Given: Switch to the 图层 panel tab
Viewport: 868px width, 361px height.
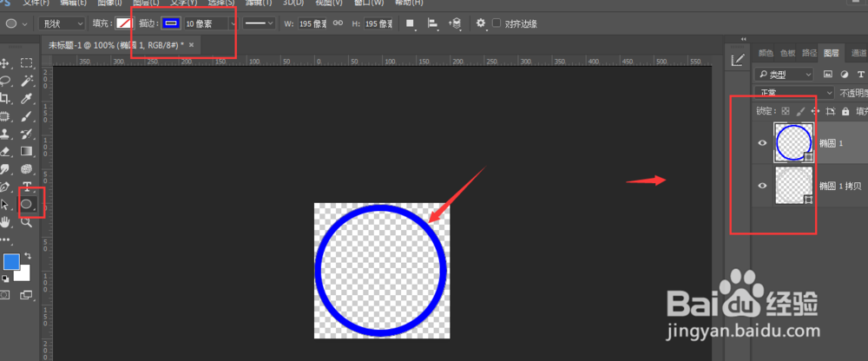Looking at the screenshot, I should coord(831,53).
